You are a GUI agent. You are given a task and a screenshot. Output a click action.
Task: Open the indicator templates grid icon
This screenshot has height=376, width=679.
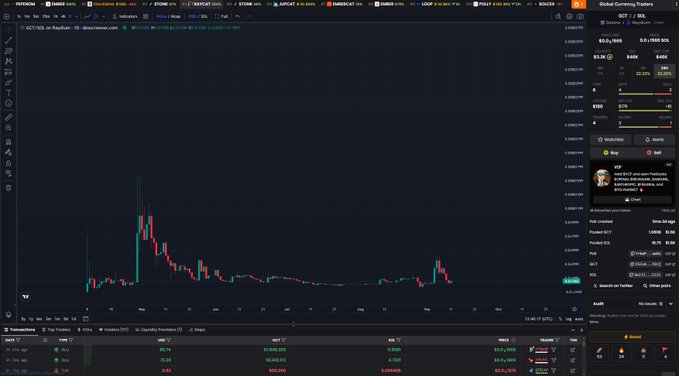pos(146,16)
